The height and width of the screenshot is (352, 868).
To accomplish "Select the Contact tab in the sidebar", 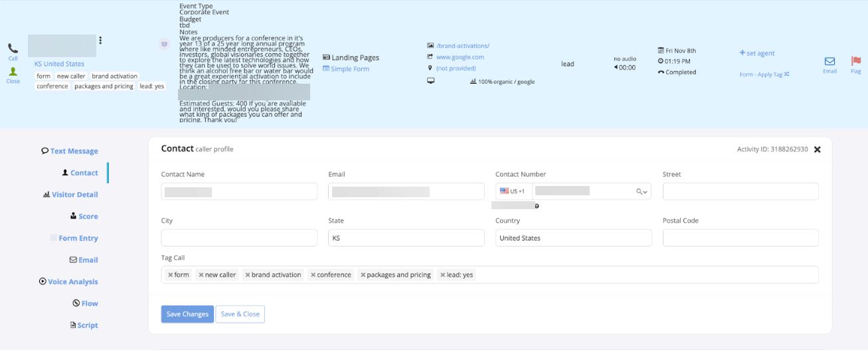I will [x=80, y=173].
